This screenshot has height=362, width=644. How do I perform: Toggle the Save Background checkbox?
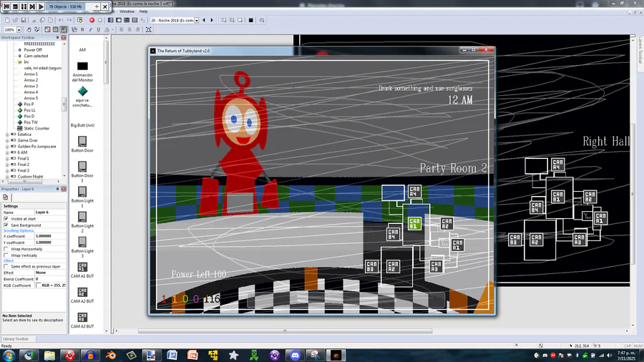6,225
